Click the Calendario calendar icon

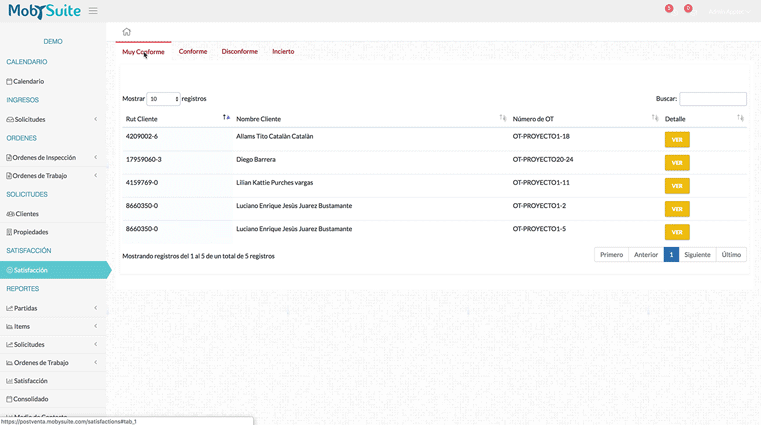point(9,82)
